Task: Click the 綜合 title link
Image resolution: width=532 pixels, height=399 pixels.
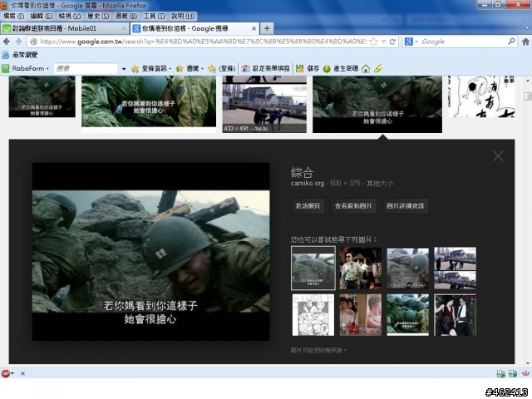Action: (x=302, y=172)
